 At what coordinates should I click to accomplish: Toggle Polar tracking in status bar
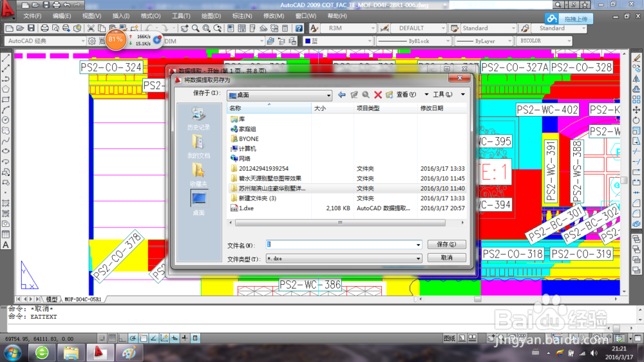coord(133,338)
